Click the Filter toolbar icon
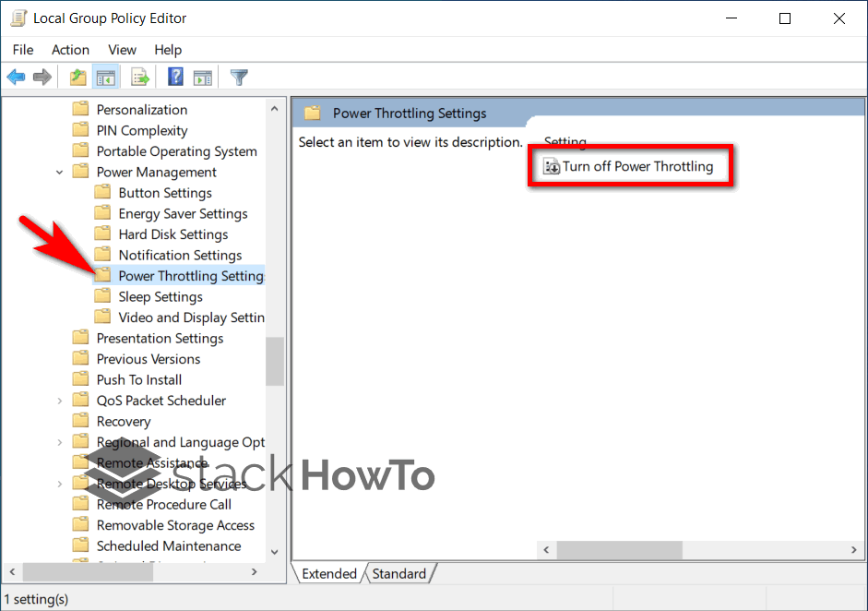868x611 pixels. tap(239, 77)
